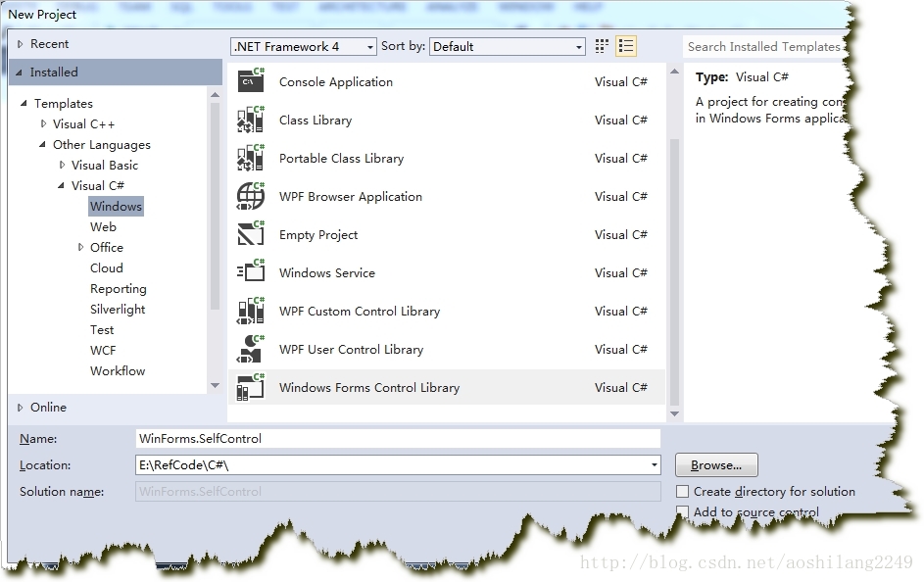The image size is (924, 582).
Task: Click the template list scroll-up arrow
Action: tap(675, 72)
